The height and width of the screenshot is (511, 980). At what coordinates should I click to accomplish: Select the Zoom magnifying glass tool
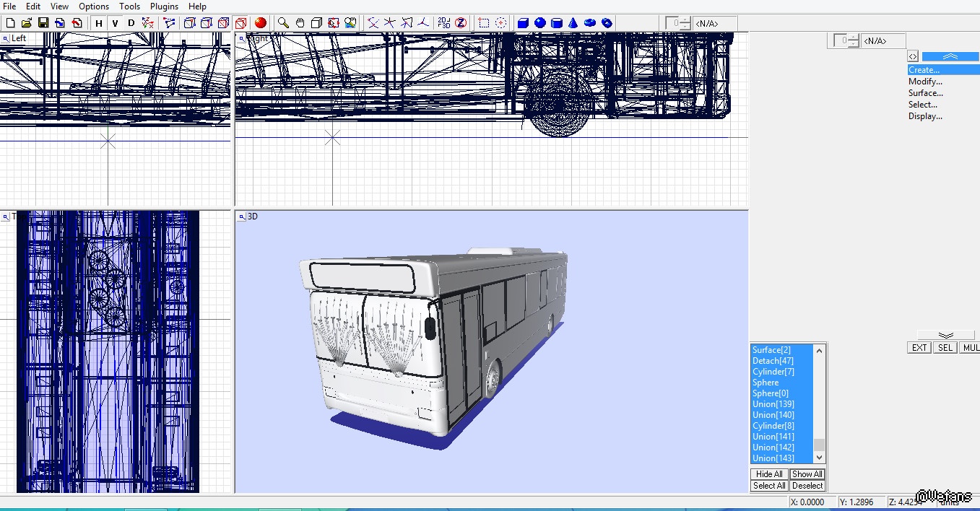[x=284, y=23]
